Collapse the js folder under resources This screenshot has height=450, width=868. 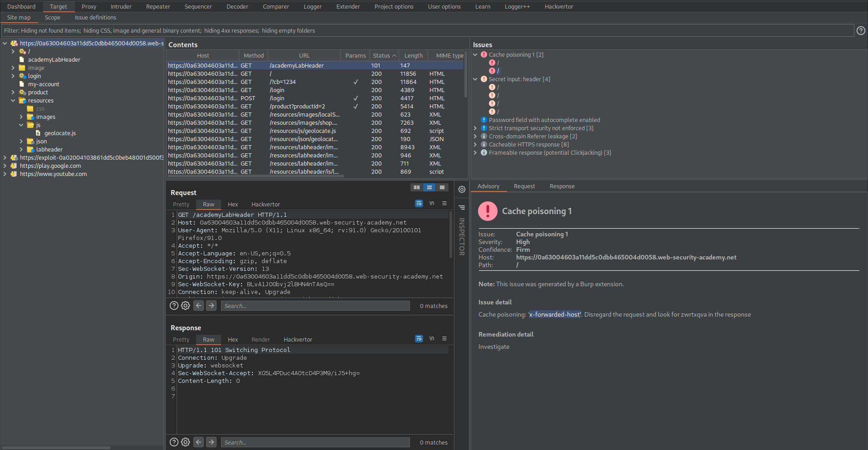(x=21, y=125)
